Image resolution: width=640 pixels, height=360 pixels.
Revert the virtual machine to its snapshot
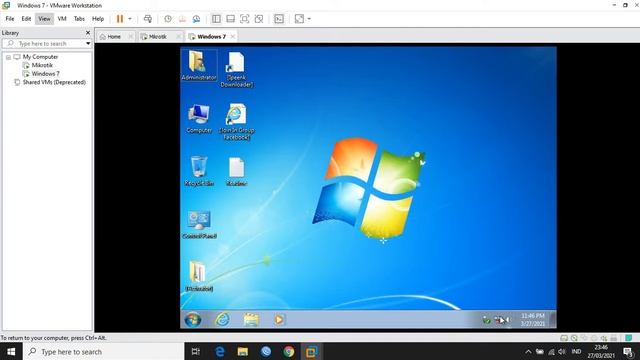pos(182,19)
